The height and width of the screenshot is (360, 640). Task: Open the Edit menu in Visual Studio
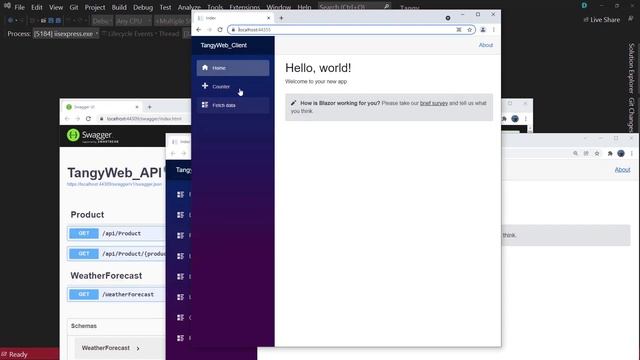[x=37, y=7]
